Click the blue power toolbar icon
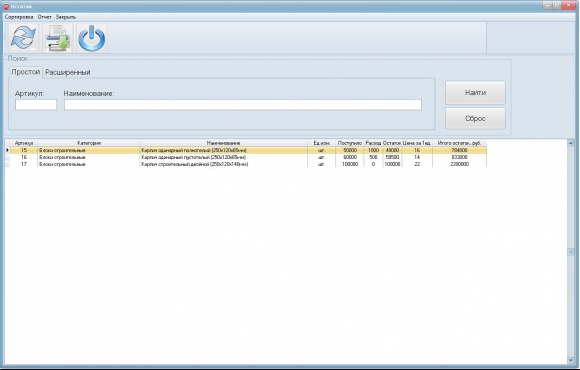Screen dimensions: 580x370 coord(92,38)
